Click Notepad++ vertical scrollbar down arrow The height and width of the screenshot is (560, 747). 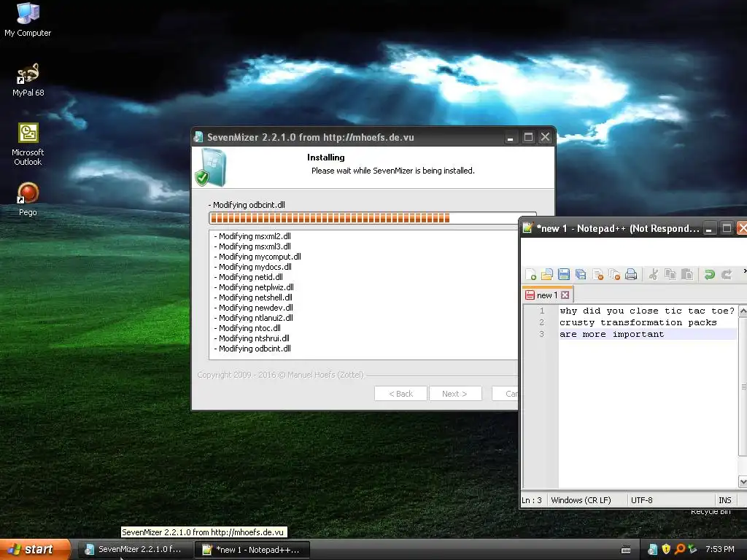[743, 482]
